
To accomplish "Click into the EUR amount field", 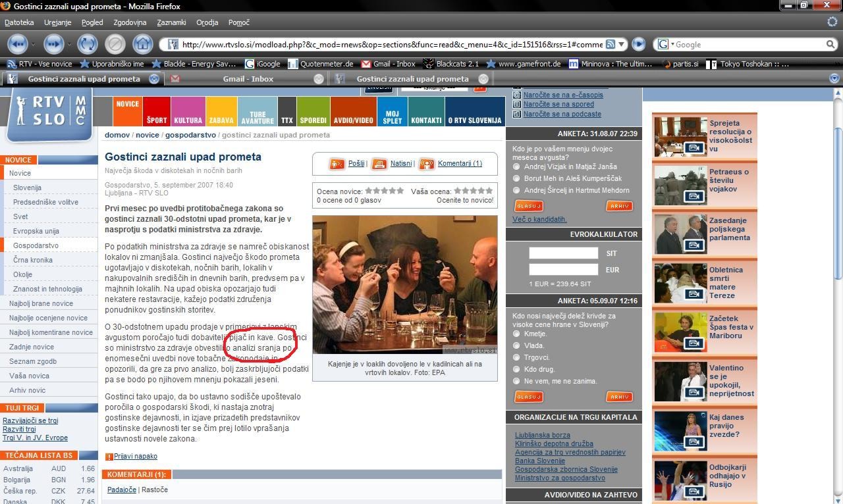I will (x=564, y=270).
